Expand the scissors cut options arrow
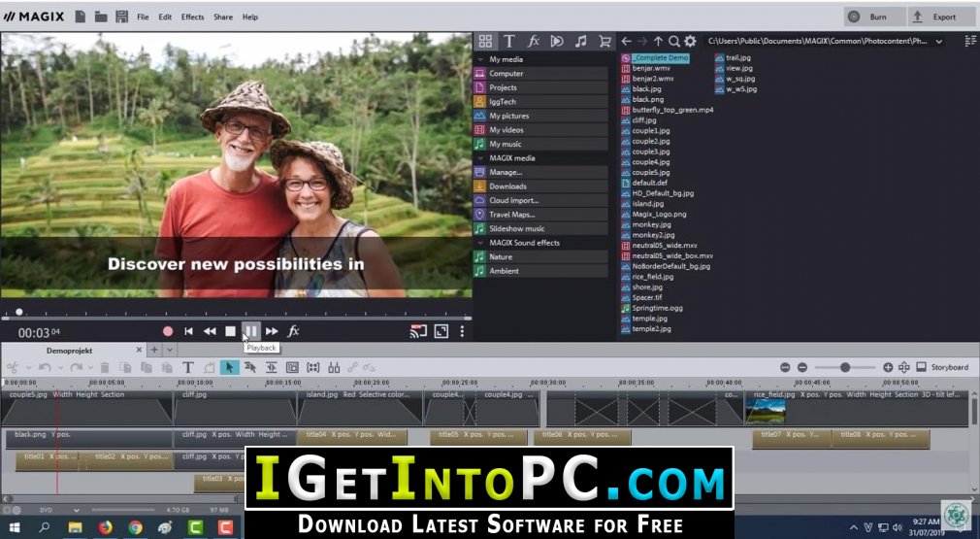This screenshot has height=539, width=980. (x=28, y=368)
